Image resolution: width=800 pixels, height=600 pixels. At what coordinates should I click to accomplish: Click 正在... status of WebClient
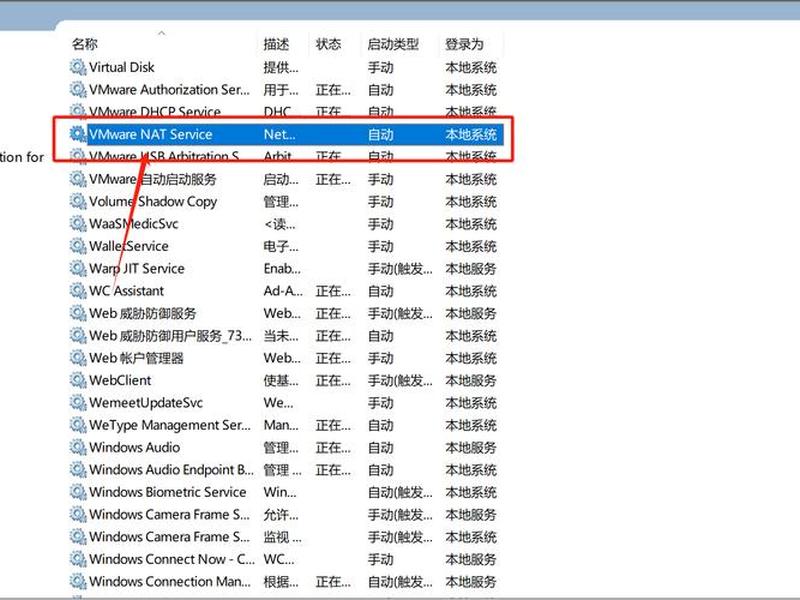tap(333, 380)
